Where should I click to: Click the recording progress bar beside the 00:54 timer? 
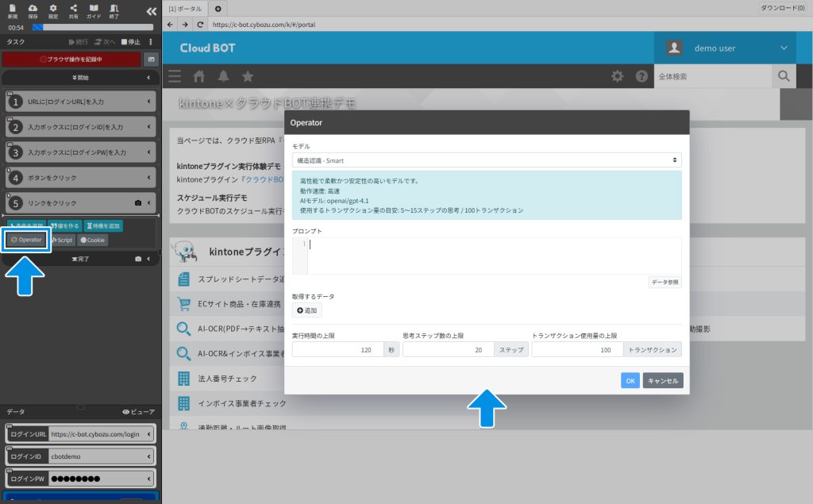(x=94, y=28)
